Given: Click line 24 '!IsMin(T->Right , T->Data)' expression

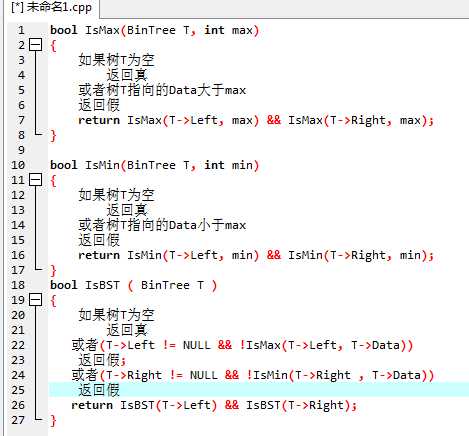Looking at the screenshot, I should (x=337, y=375).
